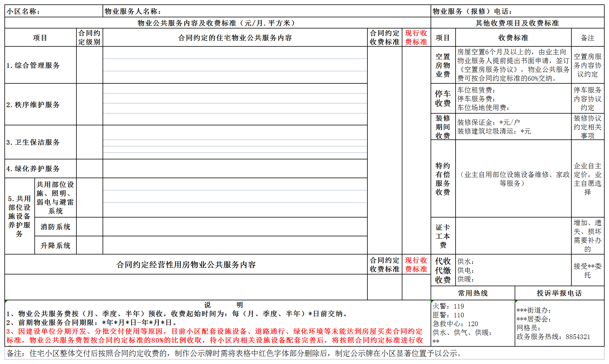Click 合同约定的住宅物业公共服务内容 header
The height and width of the screenshot is (364, 609).
235,38
